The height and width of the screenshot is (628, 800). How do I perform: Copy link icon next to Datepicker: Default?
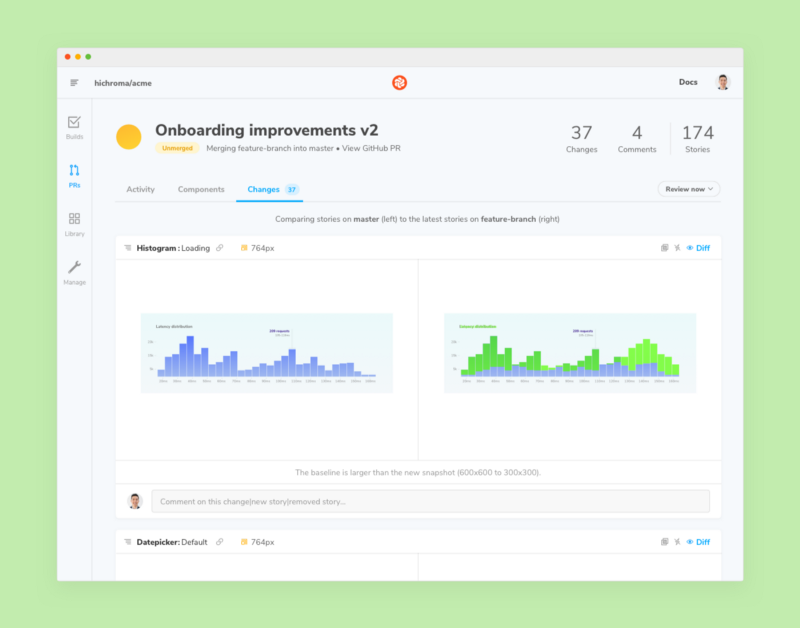pos(219,542)
